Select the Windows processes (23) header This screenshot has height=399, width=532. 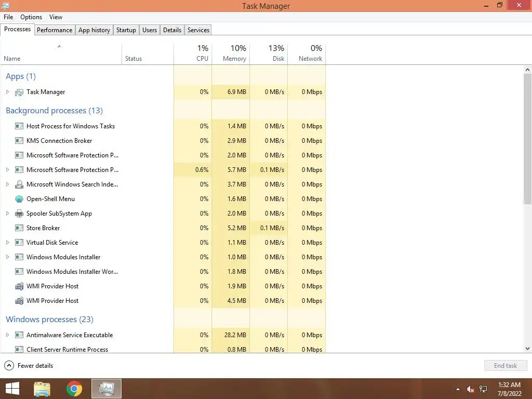click(x=49, y=320)
